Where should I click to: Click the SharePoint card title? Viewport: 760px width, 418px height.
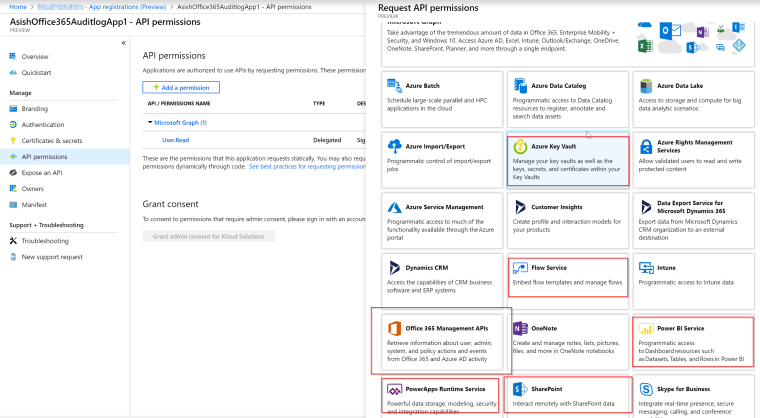(547, 389)
